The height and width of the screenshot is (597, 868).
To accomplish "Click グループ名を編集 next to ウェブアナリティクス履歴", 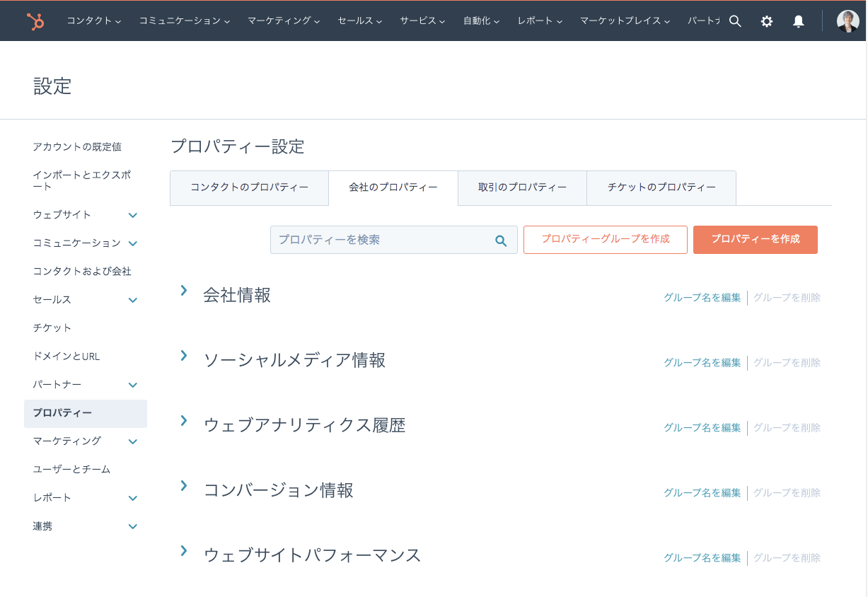I will point(702,427).
